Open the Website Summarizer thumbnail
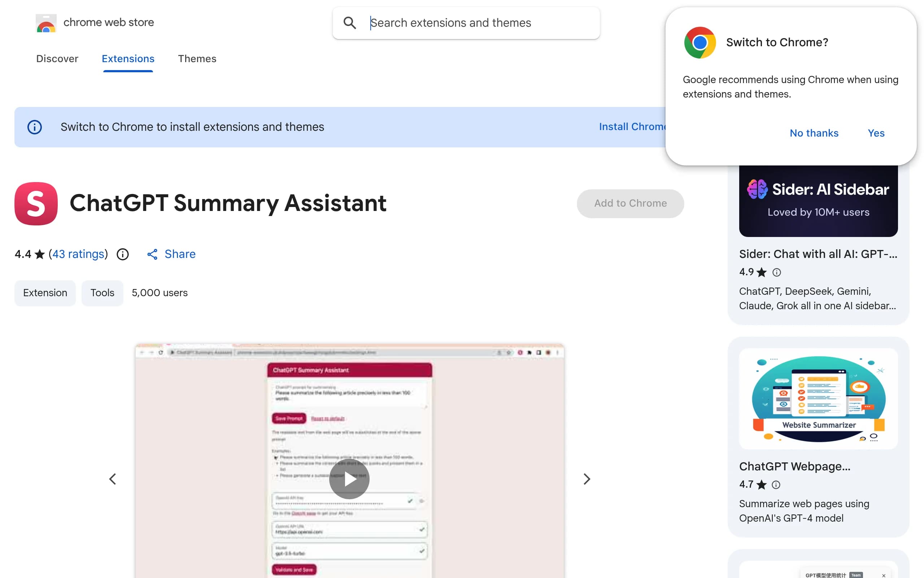Screen dimensions: 924x578 (x=818, y=399)
